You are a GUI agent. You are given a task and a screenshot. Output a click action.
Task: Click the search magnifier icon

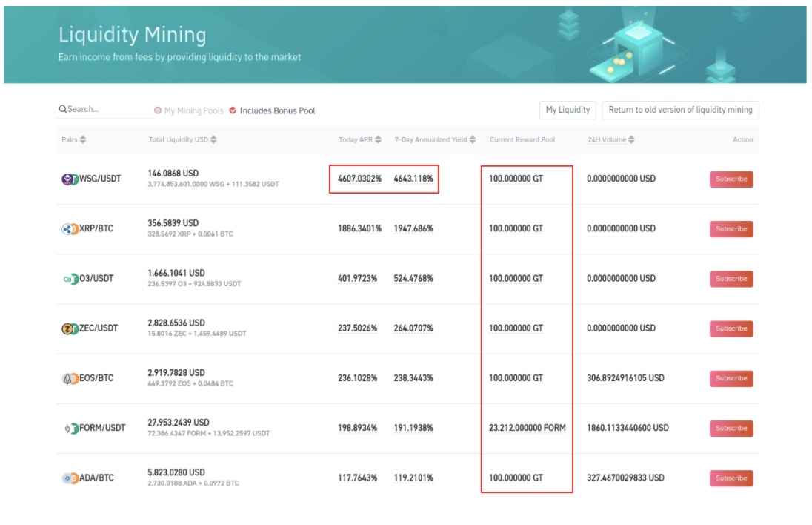(62, 110)
